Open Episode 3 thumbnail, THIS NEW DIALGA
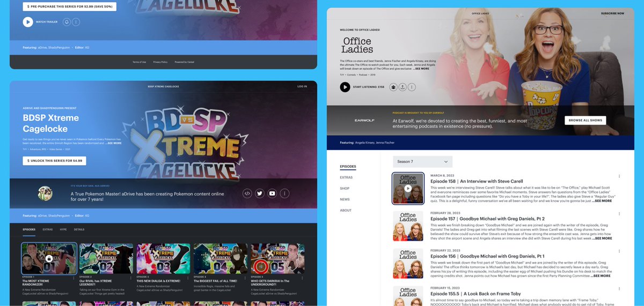Viewport: 644px width, 306px height. coord(163,258)
